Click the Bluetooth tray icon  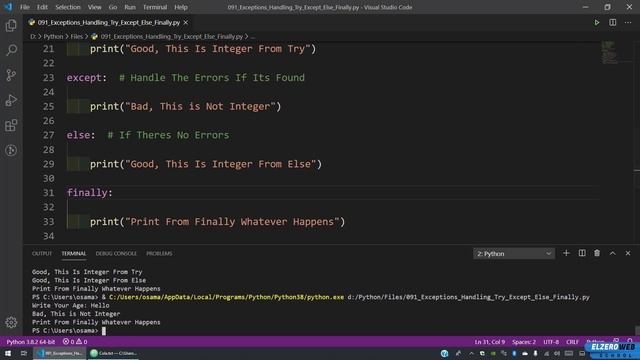514,353
